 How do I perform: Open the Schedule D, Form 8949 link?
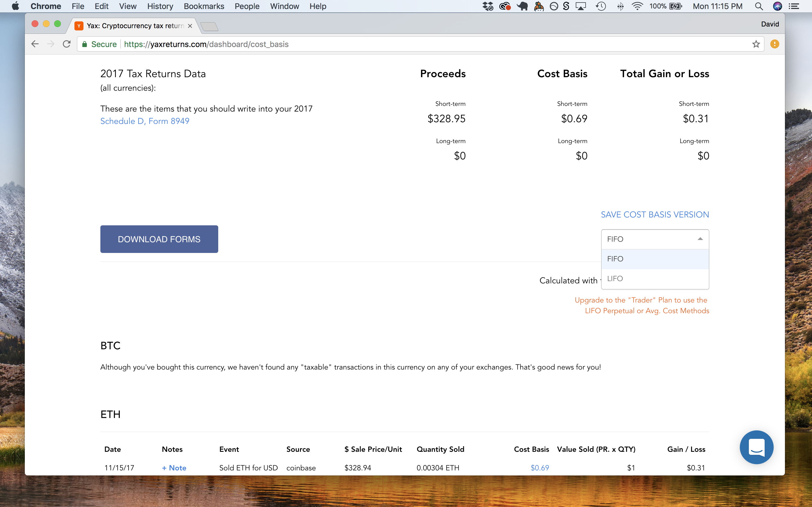(x=145, y=121)
